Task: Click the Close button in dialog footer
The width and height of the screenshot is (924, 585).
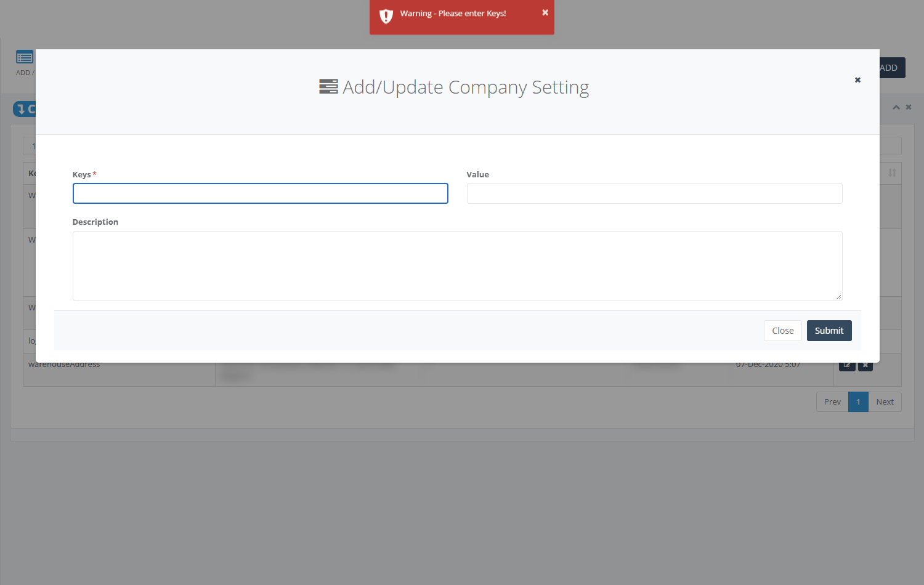Action: 783,331
